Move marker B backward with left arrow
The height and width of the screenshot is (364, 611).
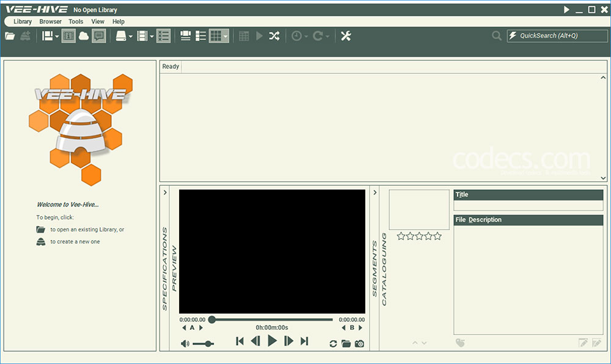coord(343,328)
